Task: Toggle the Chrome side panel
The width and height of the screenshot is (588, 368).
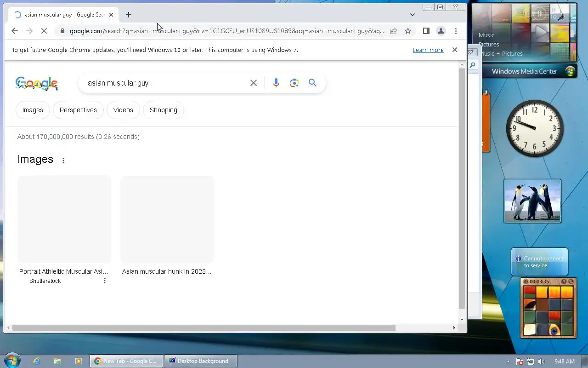Action: [426, 31]
